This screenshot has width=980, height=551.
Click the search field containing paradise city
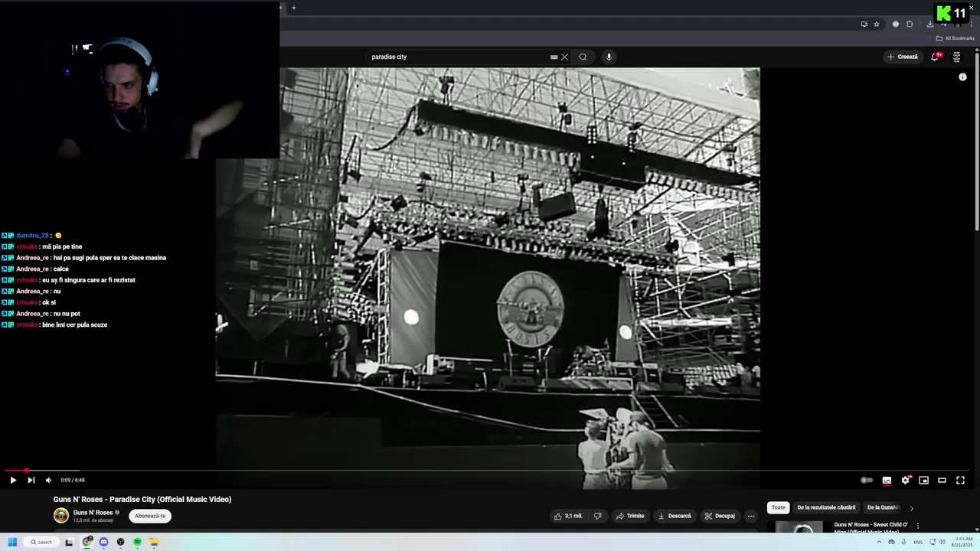(x=458, y=57)
